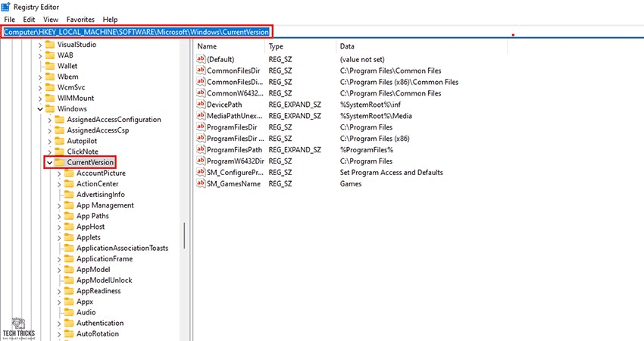
Task: Click the (Default) string value icon
Action: tap(201, 59)
